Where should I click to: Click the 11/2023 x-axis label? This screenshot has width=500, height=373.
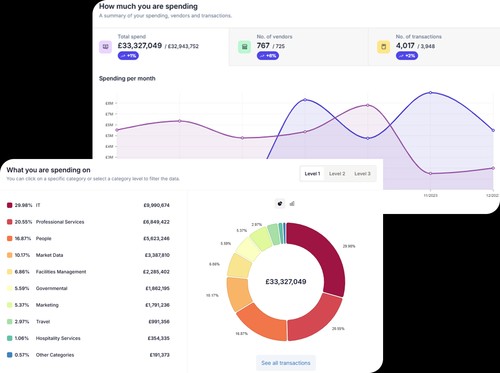tap(430, 196)
